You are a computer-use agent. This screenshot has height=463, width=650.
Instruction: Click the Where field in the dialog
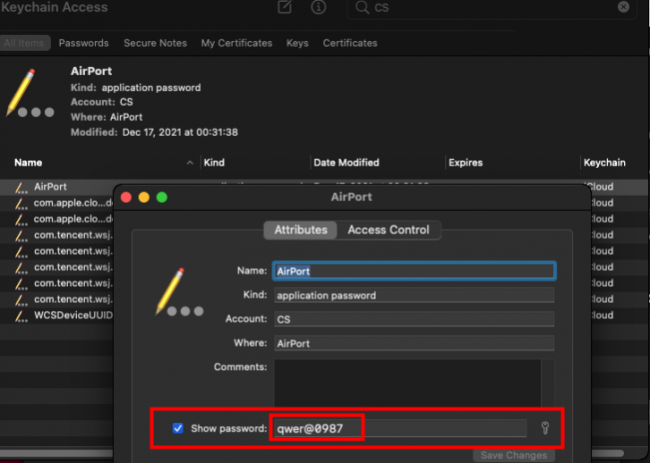(414, 343)
